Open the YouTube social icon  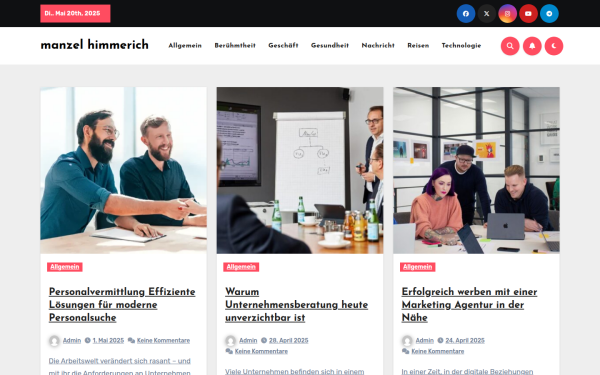coord(528,14)
